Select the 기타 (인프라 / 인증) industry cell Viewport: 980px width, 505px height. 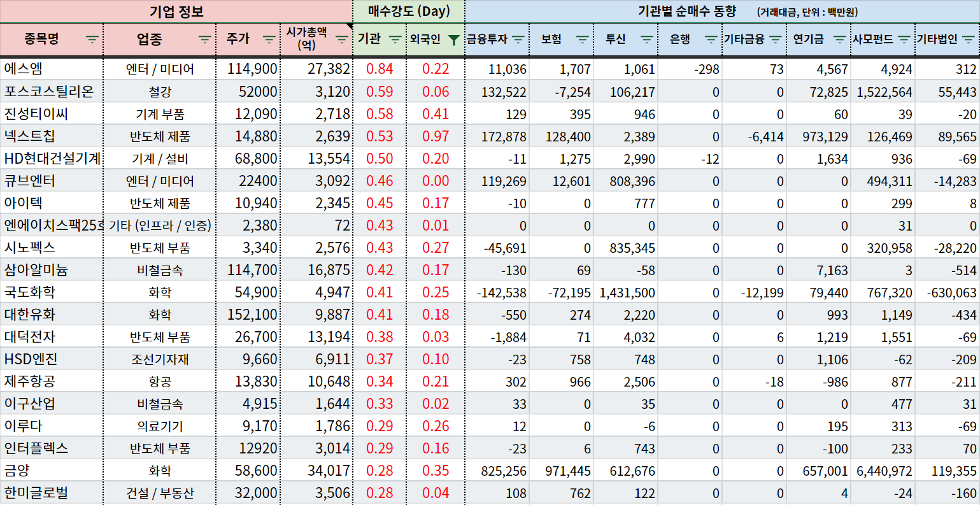[x=160, y=225]
